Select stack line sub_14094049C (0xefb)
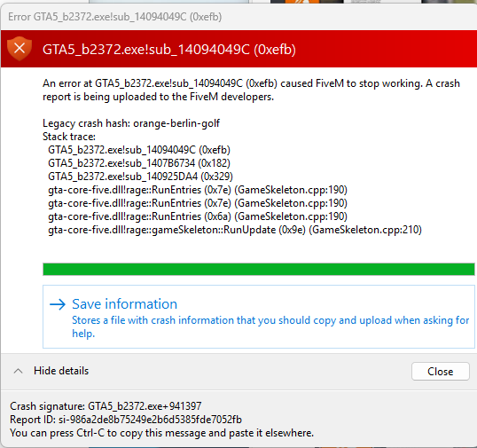 (x=139, y=150)
